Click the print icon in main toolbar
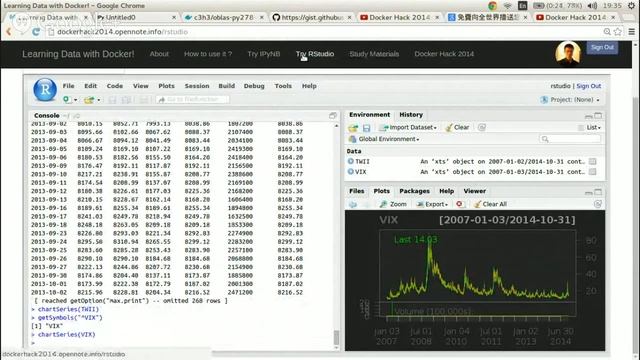The image size is (640, 360). tap(144, 100)
